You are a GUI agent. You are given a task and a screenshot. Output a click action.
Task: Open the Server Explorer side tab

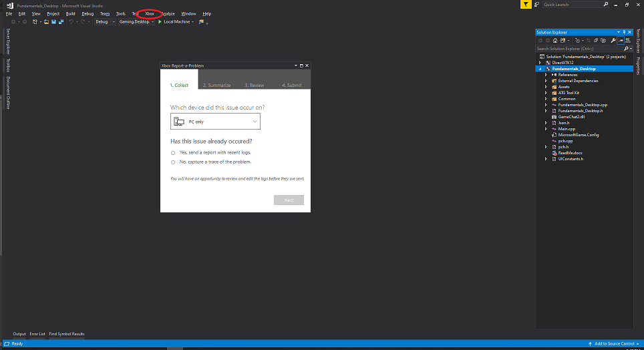pyautogui.click(x=8, y=41)
